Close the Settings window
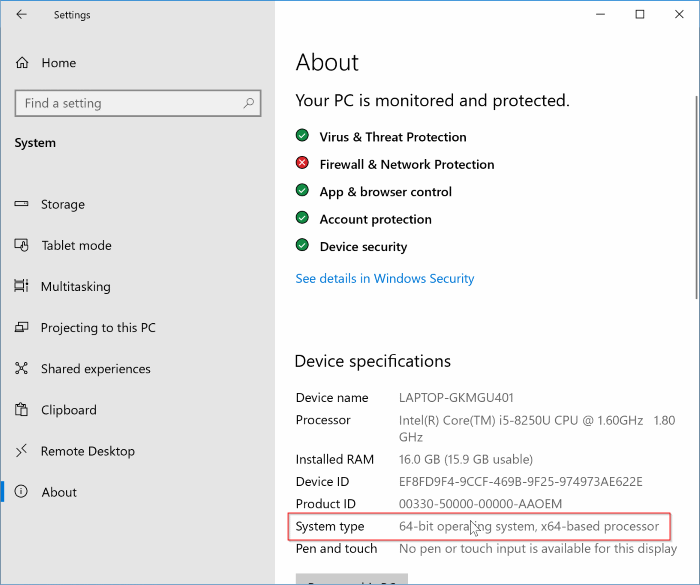This screenshot has width=700, height=585. click(x=679, y=14)
